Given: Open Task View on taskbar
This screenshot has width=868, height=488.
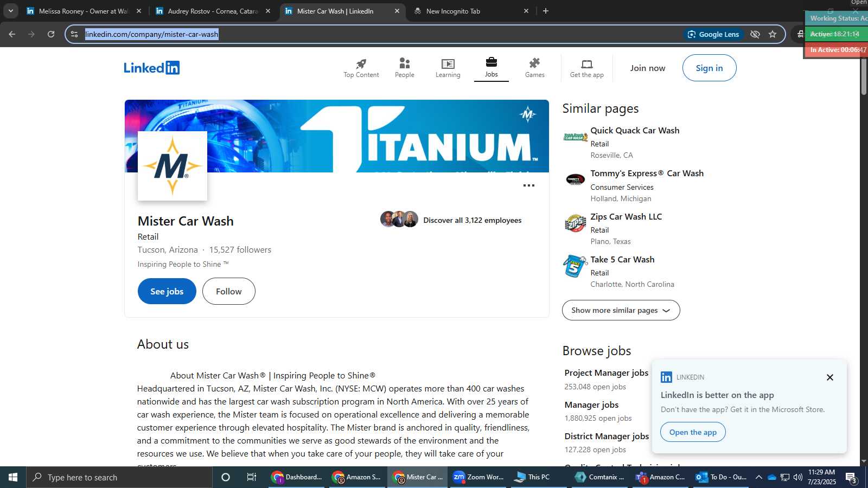Looking at the screenshot, I should click(251, 477).
